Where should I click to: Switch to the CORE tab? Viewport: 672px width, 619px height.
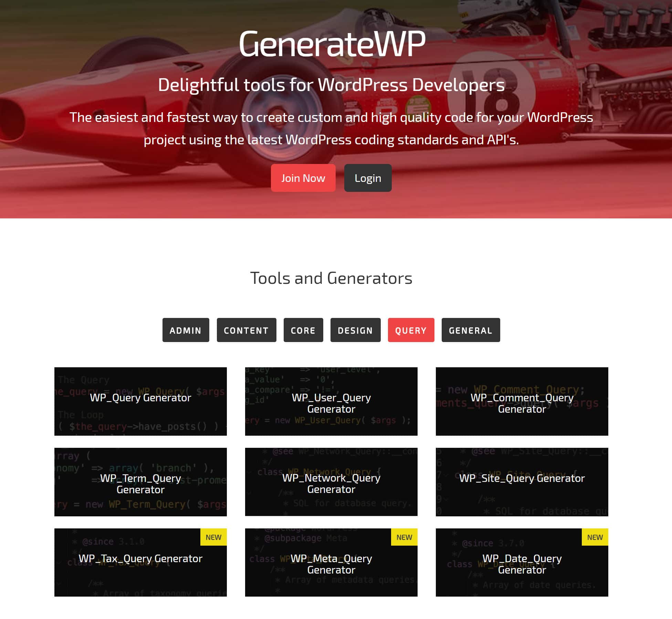click(x=303, y=330)
